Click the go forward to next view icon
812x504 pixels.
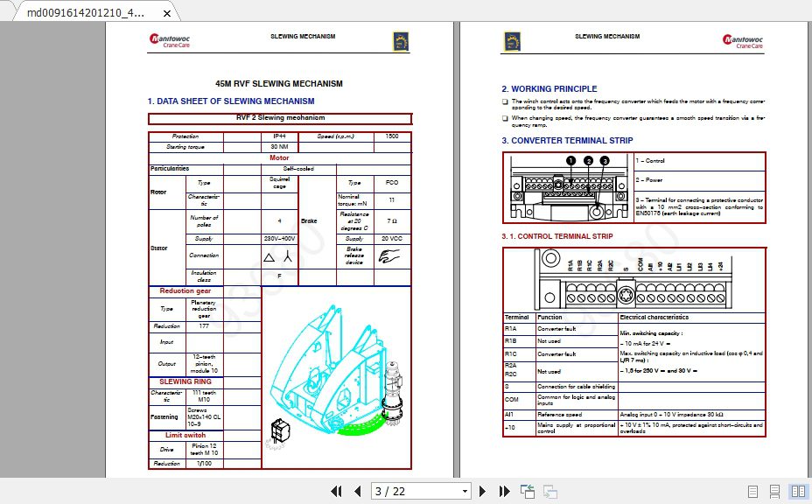click(550, 491)
